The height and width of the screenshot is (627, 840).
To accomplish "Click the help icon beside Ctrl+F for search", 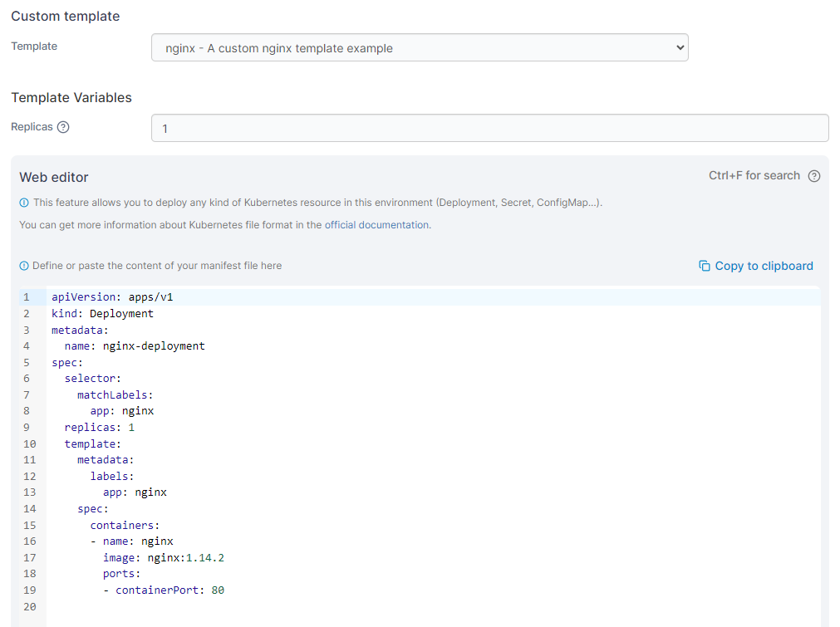I will (813, 176).
